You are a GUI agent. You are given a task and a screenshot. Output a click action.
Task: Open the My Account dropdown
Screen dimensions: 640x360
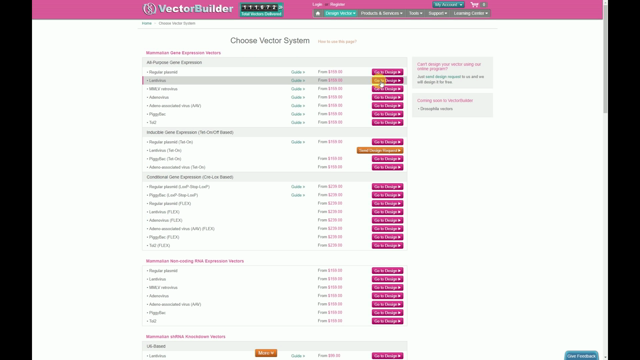pyautogui.click(x=448, y=4)
